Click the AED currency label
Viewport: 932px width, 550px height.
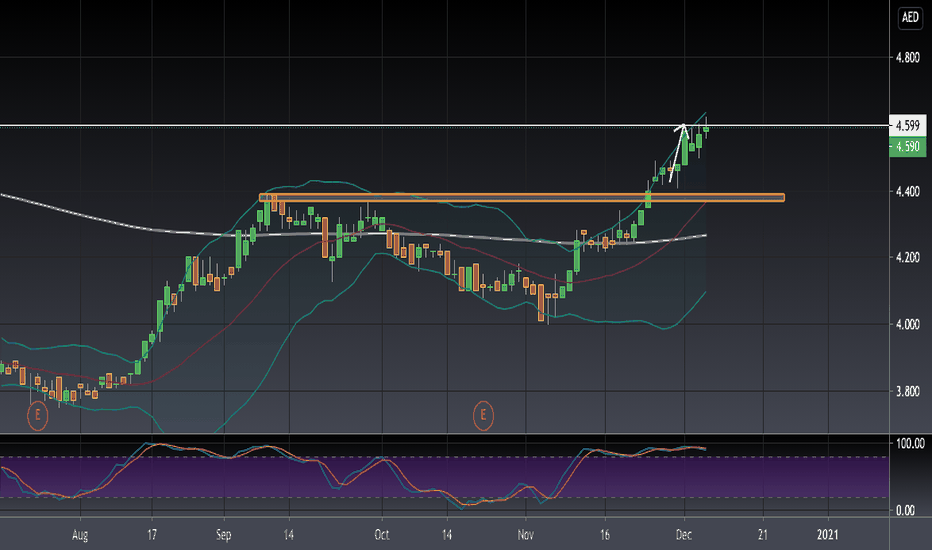[909, 17]
